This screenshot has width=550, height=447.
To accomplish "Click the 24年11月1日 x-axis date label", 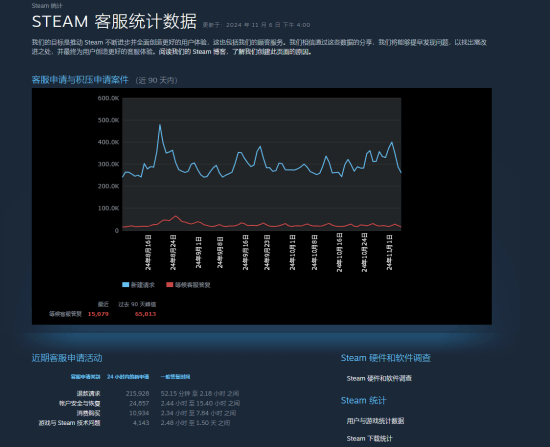I will click(x=389, y=253).
